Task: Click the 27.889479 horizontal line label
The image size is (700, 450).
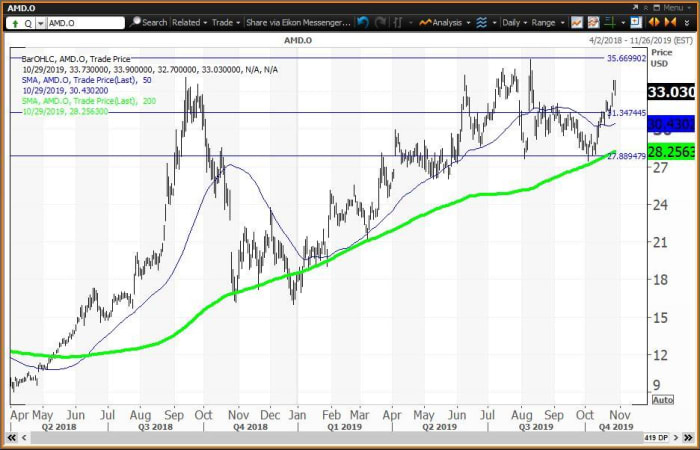Action: pyautogui.click(x=626, y=155)
